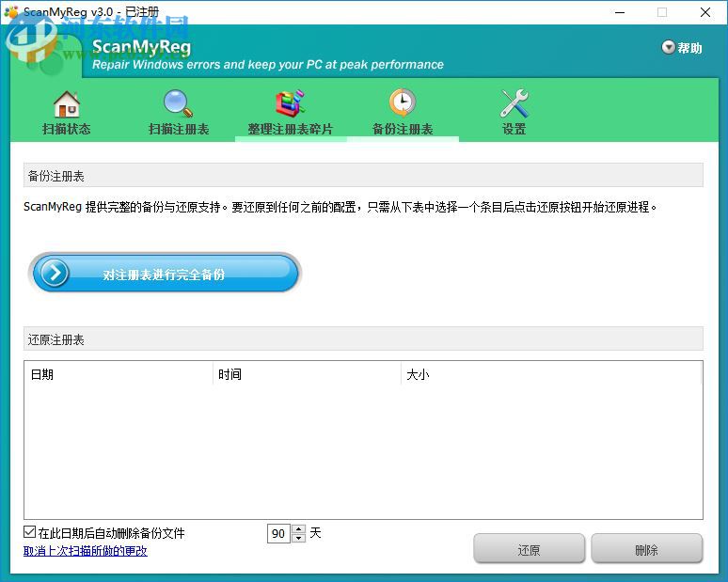
Task: Minimize the ScanMyReg window
Action: point(620,12)
